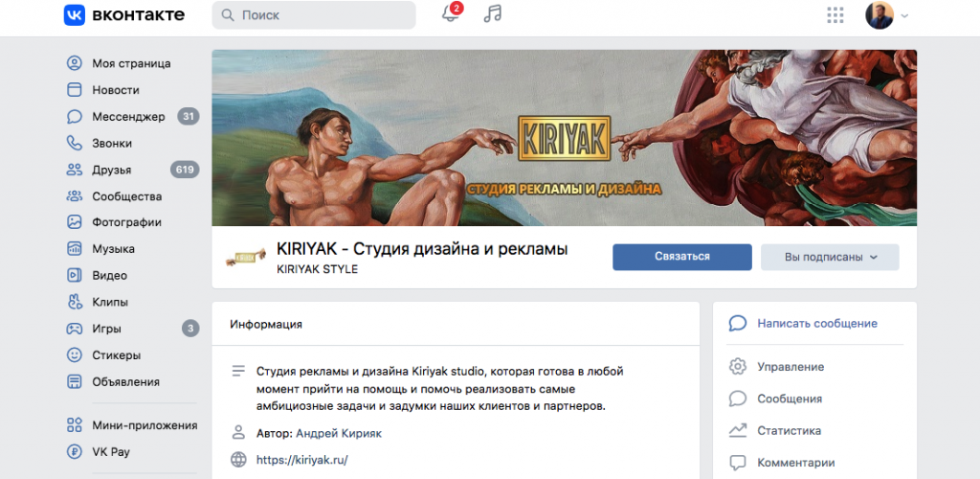This screenshot has height=479, width=980.
Task: Open the Statistics chart icon
Action: click(738, 430)
